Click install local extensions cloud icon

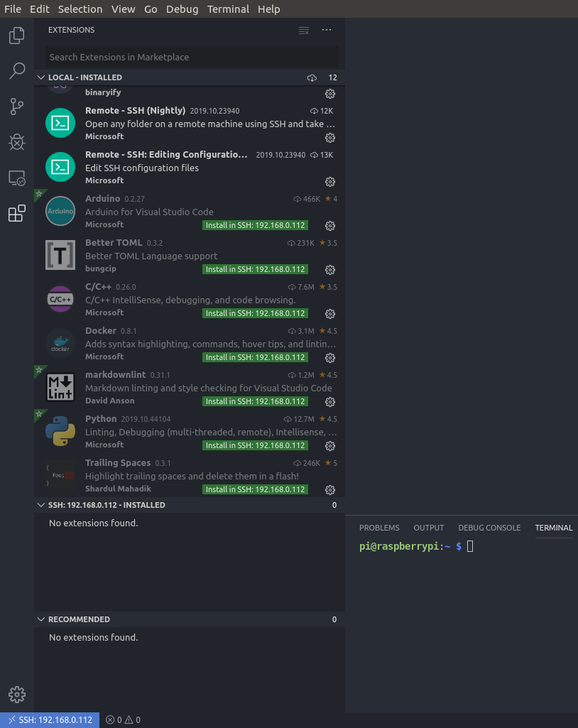tap(312, 77)
